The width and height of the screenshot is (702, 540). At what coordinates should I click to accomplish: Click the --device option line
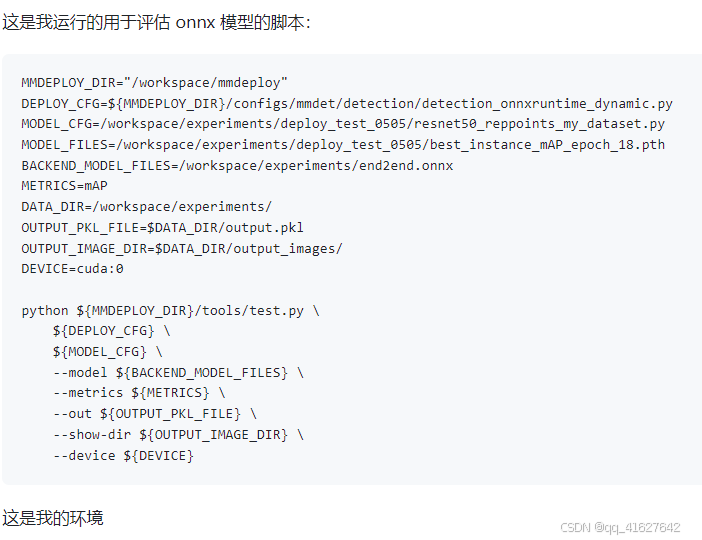[x=123, y=456]
